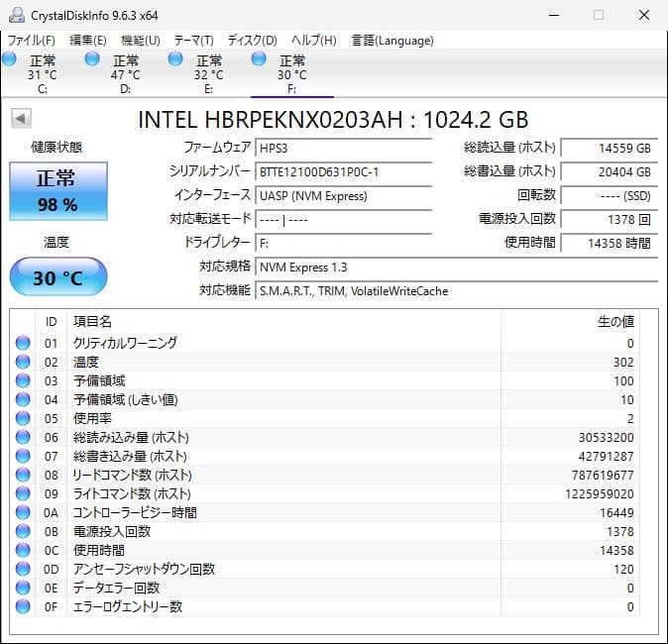Click the firmware field HPS3
Viewport: 668px width, 644px height.
pyautogui.click(x=343, y=149)
